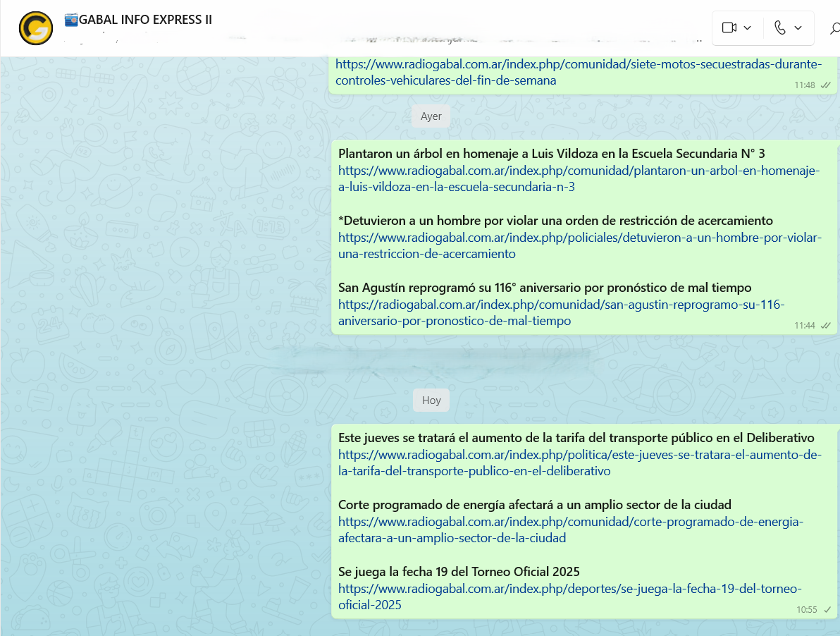This screenshot has width=840, height=636.
Task: Click the "Hoy" date separator
Action: (431, 400)
